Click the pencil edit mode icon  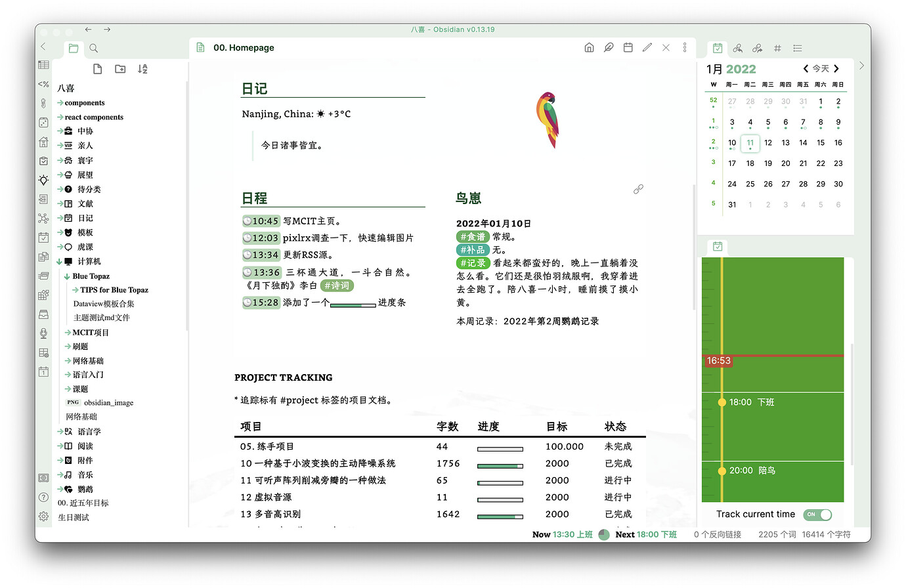(647, 48)
